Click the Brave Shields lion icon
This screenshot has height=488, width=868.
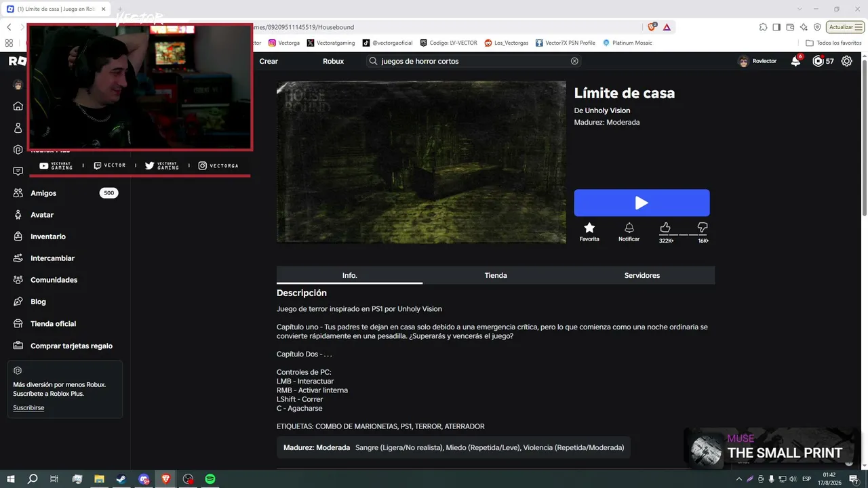tap(652, 27)
